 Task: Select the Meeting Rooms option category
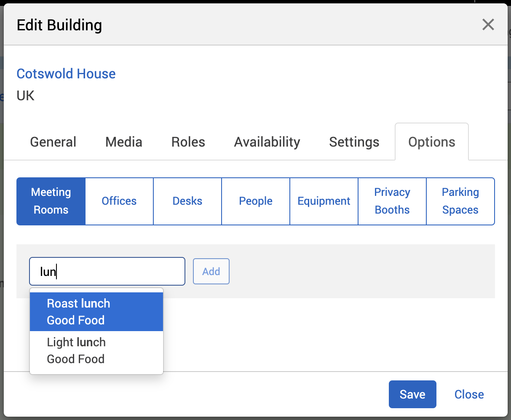(51, 201)
